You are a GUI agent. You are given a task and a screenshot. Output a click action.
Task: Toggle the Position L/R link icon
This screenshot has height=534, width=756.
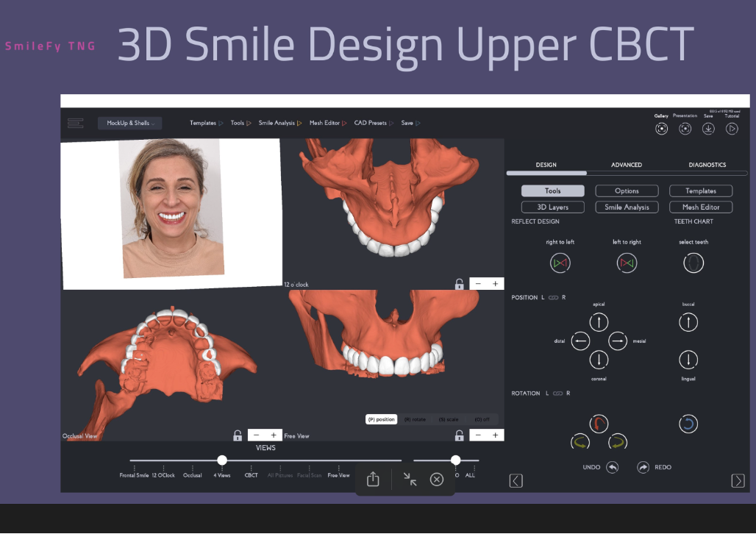click(x=553, y=298)
